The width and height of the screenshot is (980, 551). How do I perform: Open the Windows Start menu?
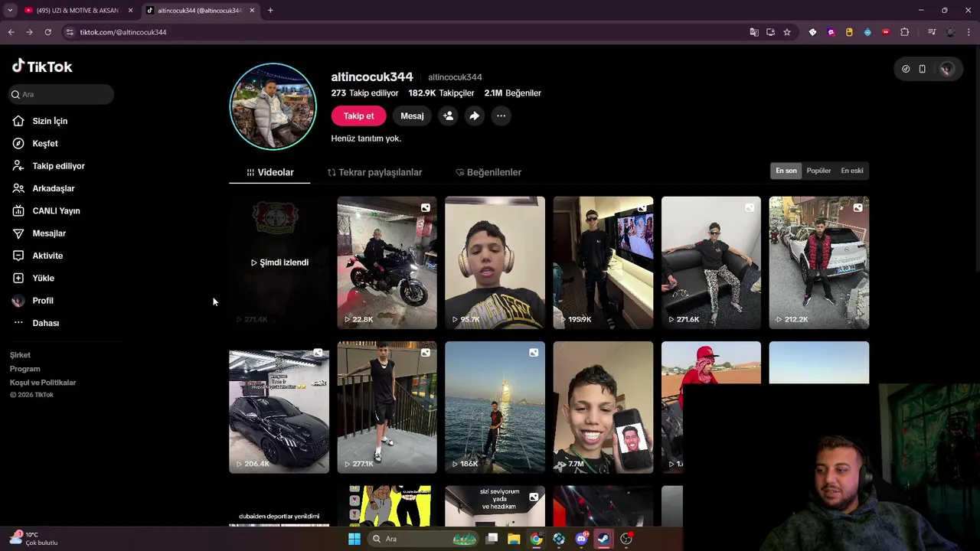point(354,539)
